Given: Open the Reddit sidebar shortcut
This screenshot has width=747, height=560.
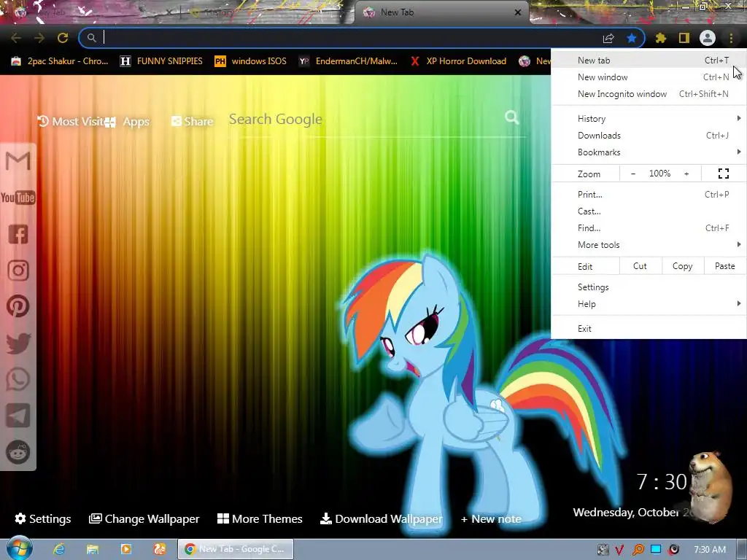Looking at the screenshot, I should point(18,452).
